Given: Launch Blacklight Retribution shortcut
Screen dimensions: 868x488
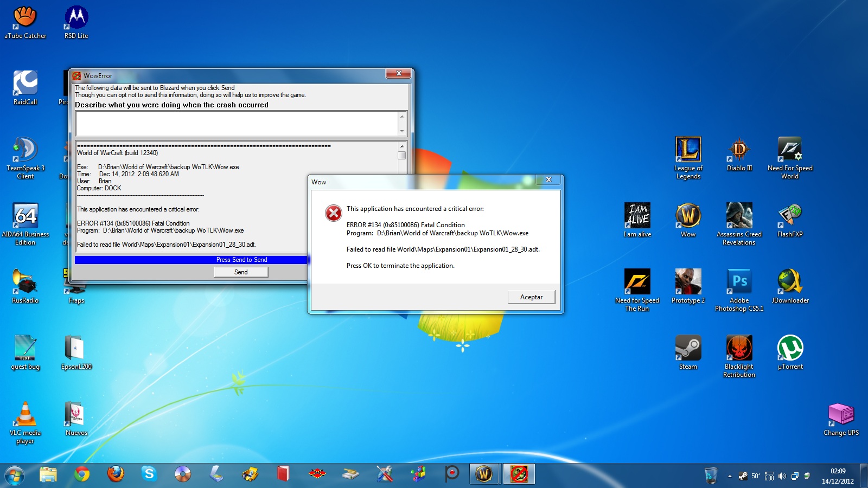Looking at the screenshot, I should [739, 356].
